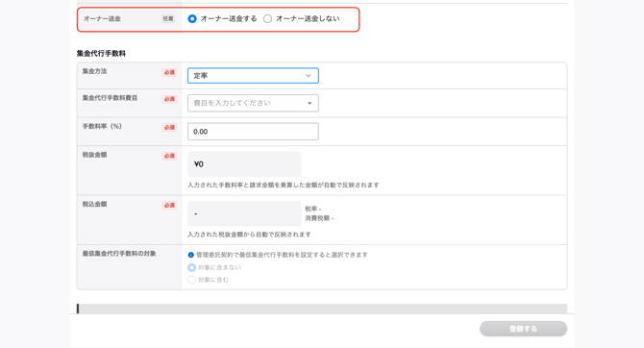This screenshot has height=348, width=644.
Task: Click the オーナー送金 row label
Action: [x=102, y=18]
